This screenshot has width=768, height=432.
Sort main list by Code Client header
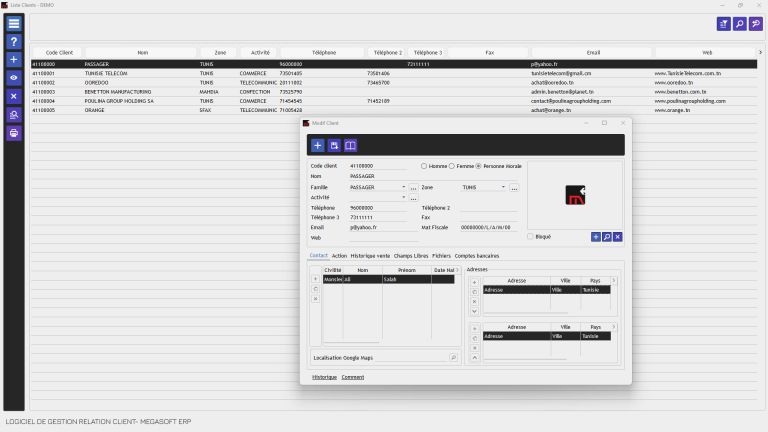(x=59, y=52)
